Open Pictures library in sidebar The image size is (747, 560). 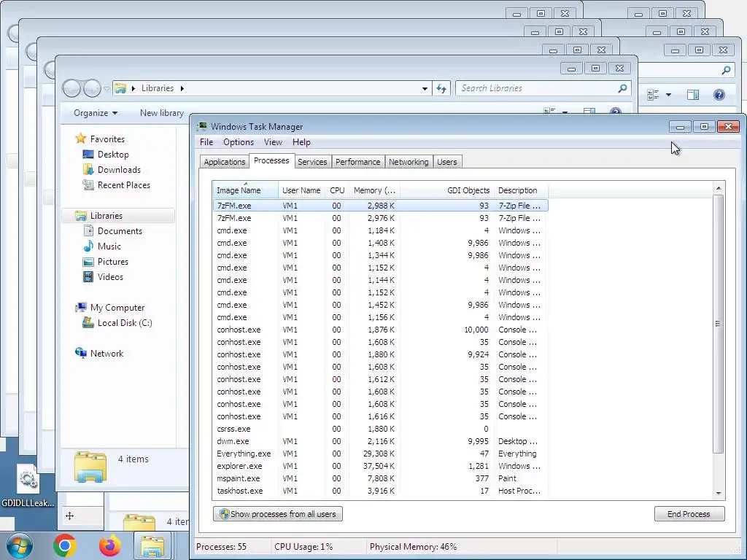112,262
